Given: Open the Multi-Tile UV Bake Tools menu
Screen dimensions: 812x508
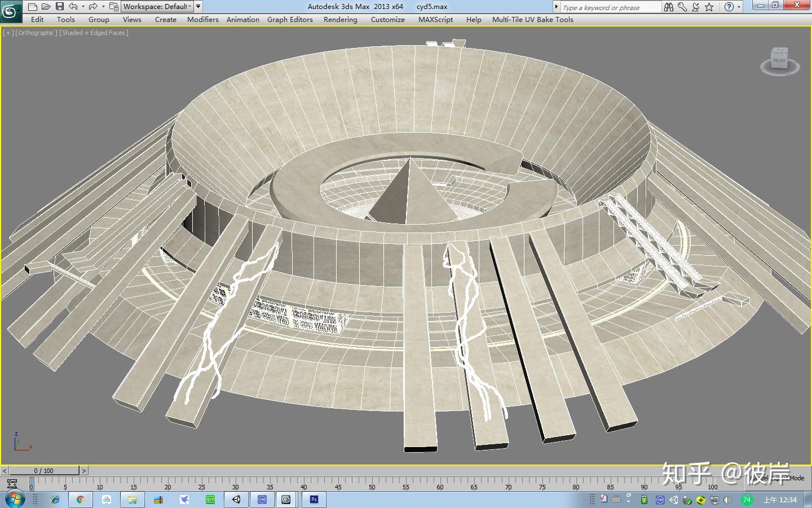Looking at the screenshot, I should click(x=533, y=19).
